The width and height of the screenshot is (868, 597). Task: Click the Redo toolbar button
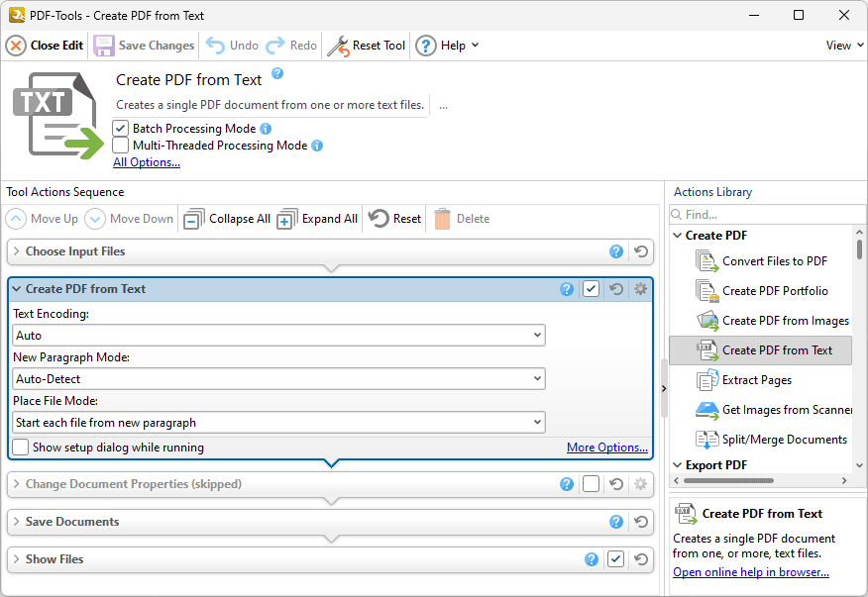tap(291, 46)
